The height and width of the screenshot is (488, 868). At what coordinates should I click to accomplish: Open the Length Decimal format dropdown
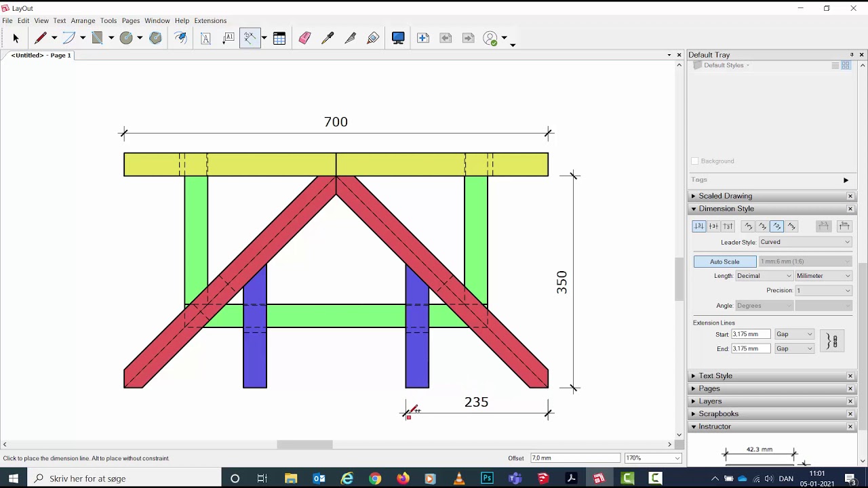coord(764,276)
